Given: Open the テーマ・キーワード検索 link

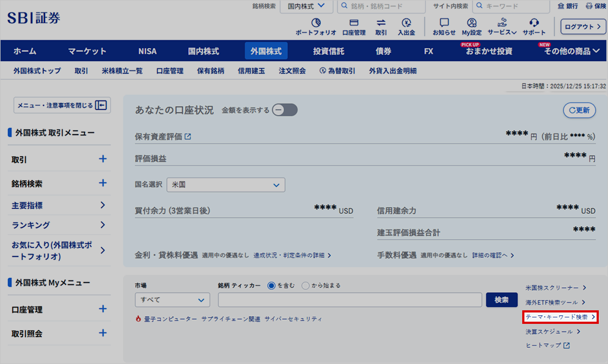Looking at the screenshot, I should pyautogui.click(x=560, y=317).
